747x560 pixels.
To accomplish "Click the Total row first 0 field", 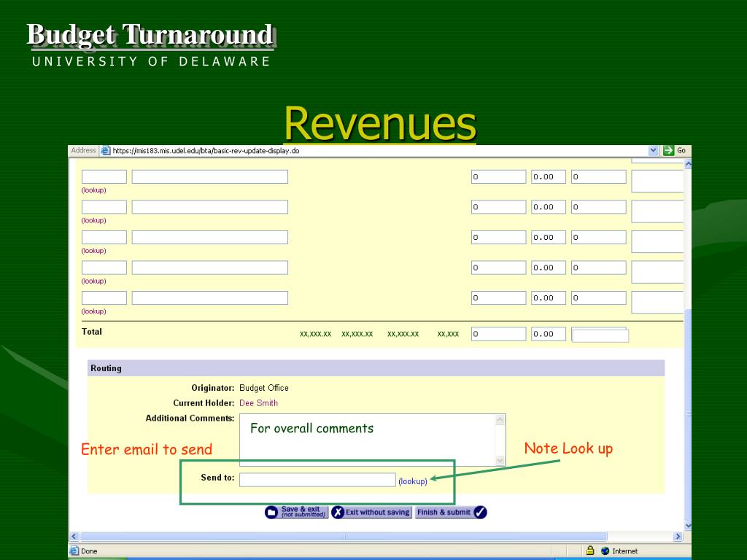I will [x=499, y=334].
